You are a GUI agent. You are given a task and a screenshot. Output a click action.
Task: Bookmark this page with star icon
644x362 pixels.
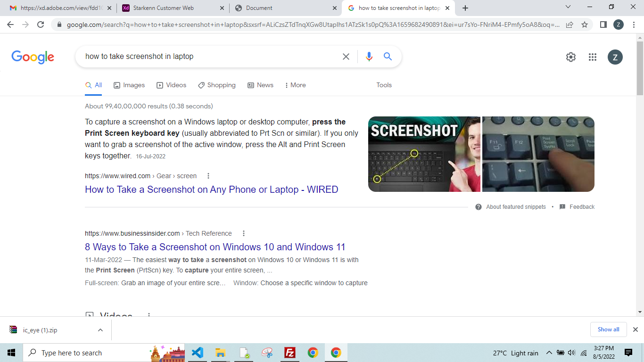[x=585, y=25]
